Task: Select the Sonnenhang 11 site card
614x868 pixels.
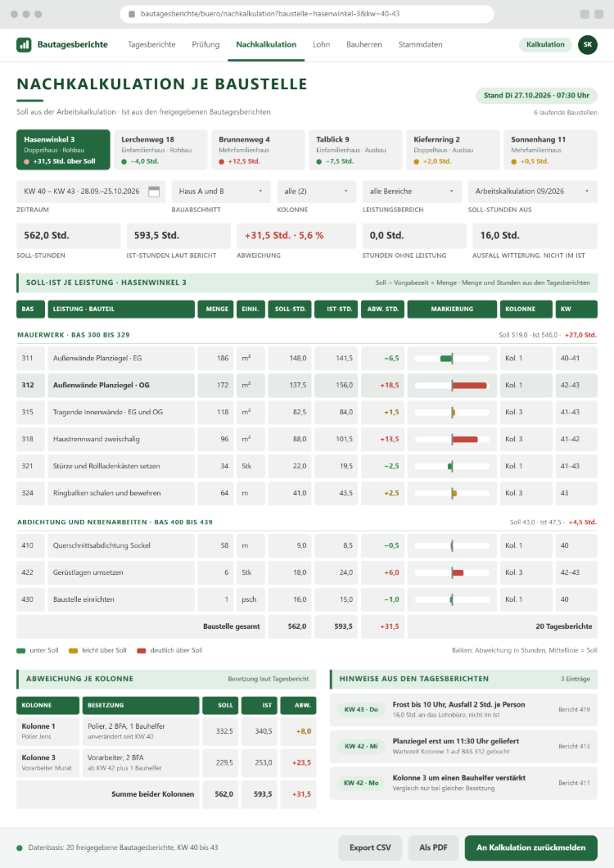Action: point(550,150)
